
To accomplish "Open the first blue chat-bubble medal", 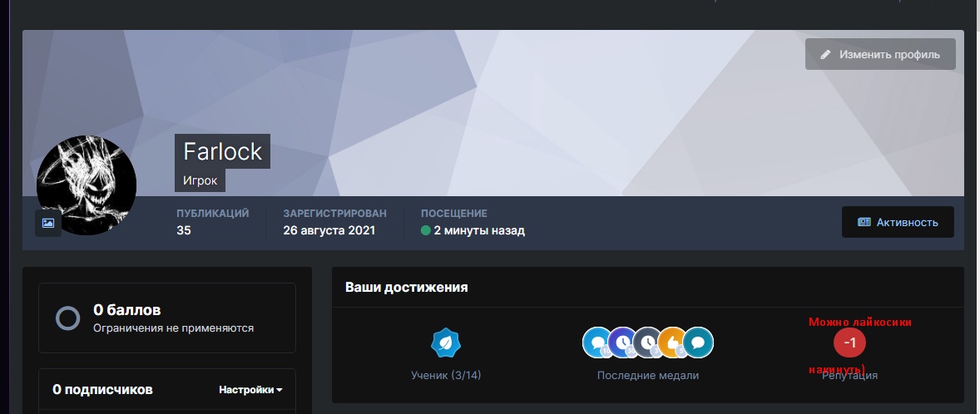I will tap(597, 342).
